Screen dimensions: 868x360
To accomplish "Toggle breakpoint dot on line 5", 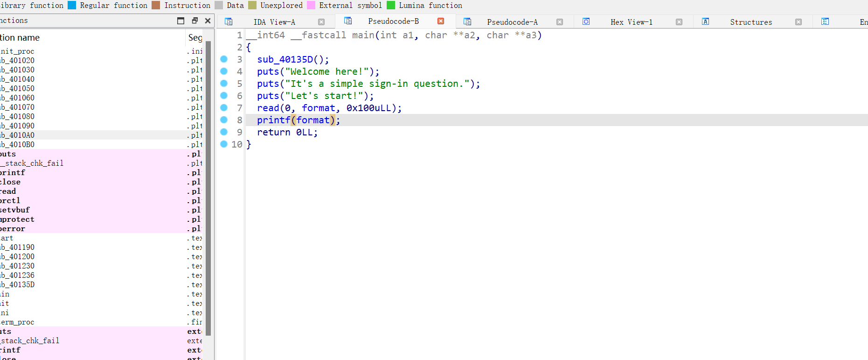I will coord(224,83).
